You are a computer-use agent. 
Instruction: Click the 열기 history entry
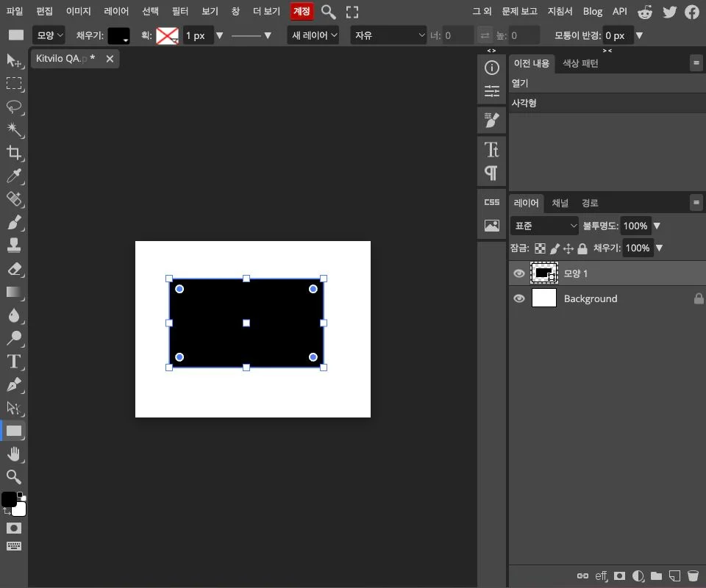pyautogui.click(x=607, y=83)
